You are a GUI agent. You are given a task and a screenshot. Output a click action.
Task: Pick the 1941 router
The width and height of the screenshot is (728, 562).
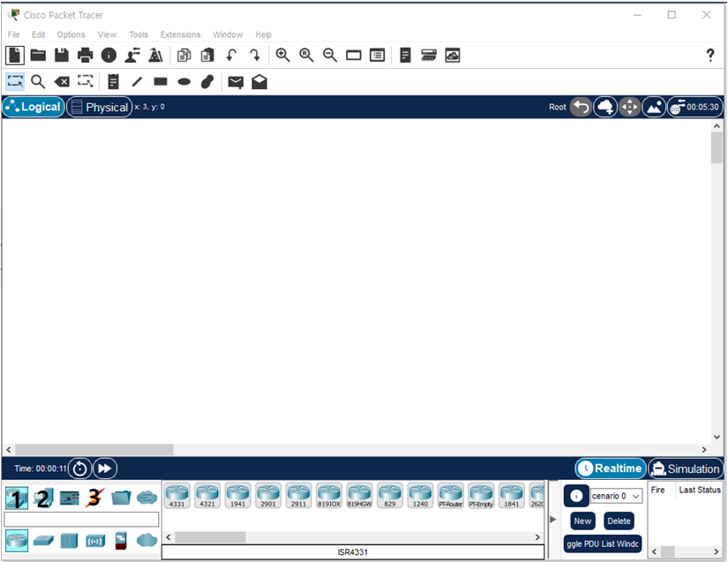point(237,495)
